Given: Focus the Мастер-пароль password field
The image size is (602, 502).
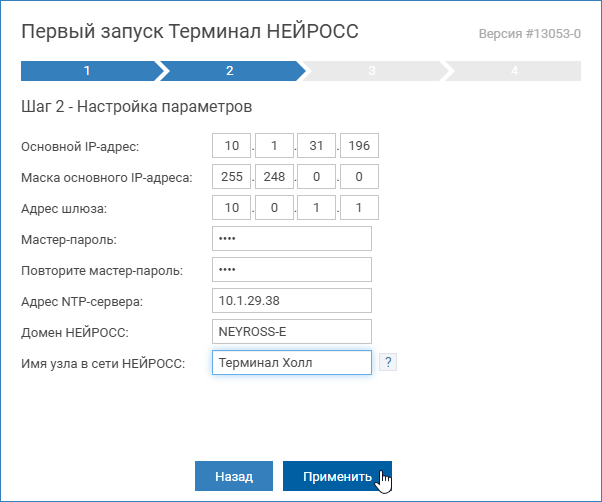Looking at the screenshot, I should tap(292, 239).
